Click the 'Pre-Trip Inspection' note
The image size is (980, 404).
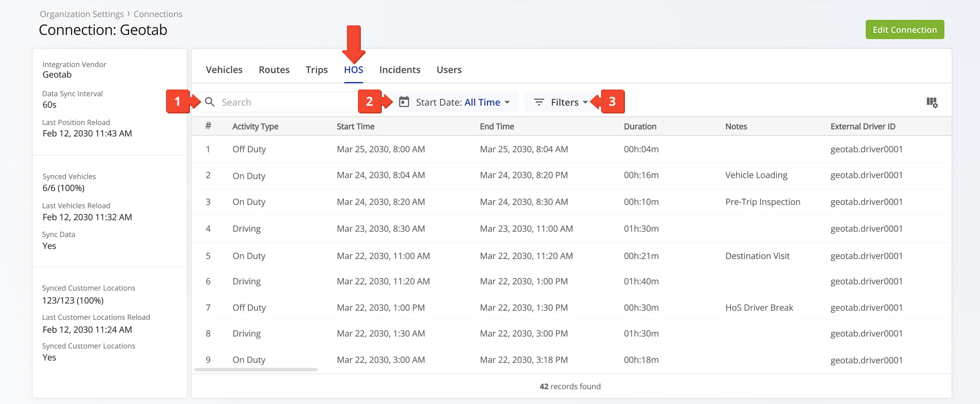coord(763,202)
